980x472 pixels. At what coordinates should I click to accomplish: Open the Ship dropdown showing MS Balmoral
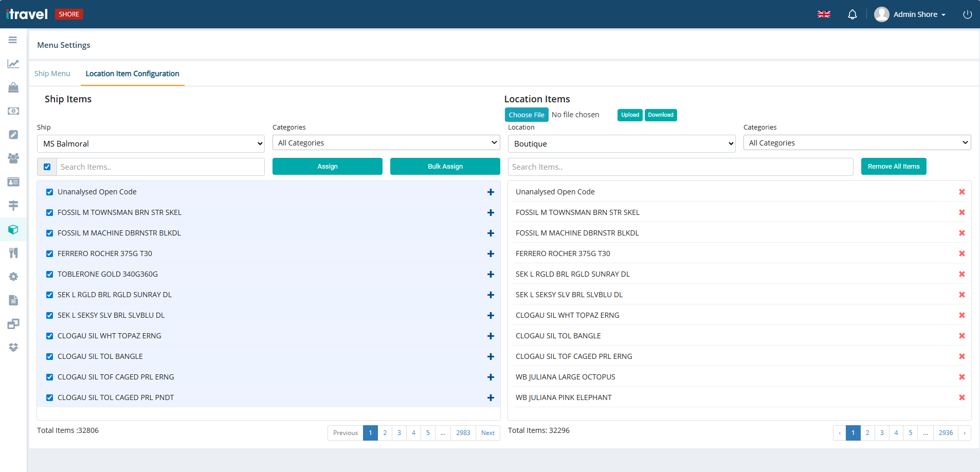pyautogui.click(x=150, y=143)
